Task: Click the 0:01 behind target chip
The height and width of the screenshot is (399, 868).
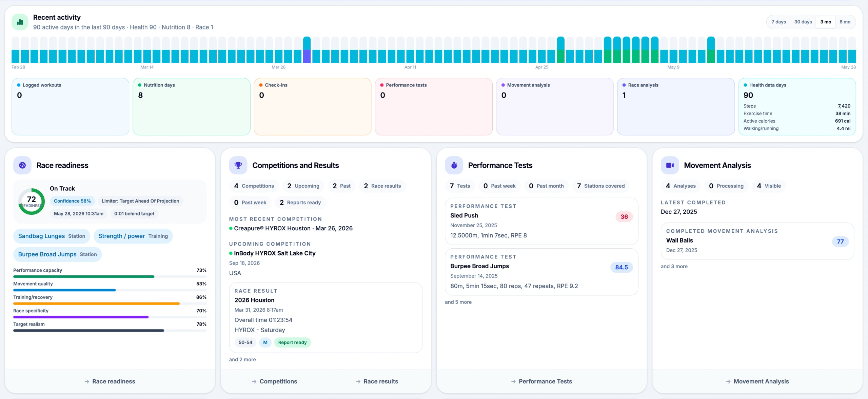Action: 134,214
